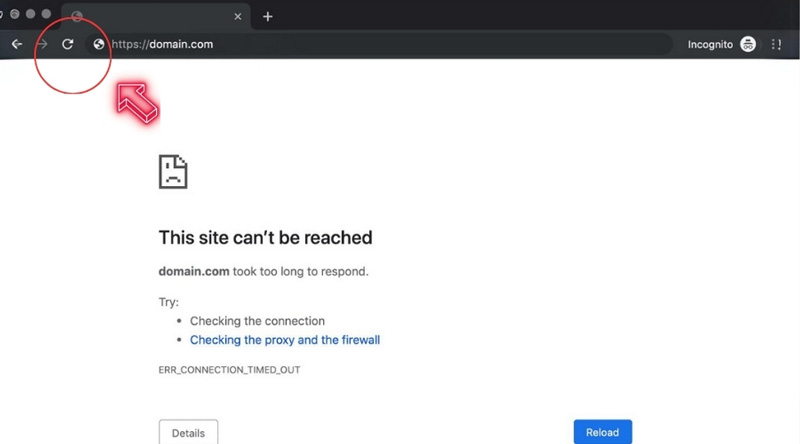800x444 pixels.
Task: Click the "Checking the connection" suggestion text
Action: [257, 321]
